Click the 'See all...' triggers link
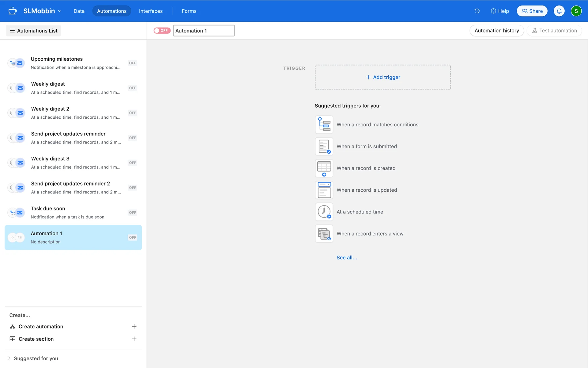 click(347, 258)
